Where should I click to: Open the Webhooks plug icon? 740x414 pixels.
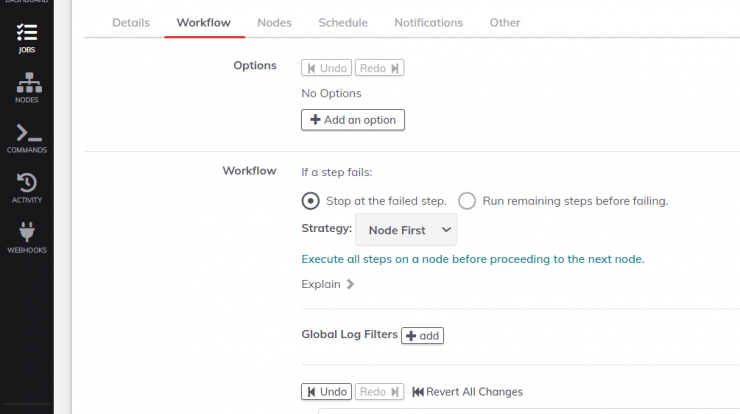click(x=27, y=237)
